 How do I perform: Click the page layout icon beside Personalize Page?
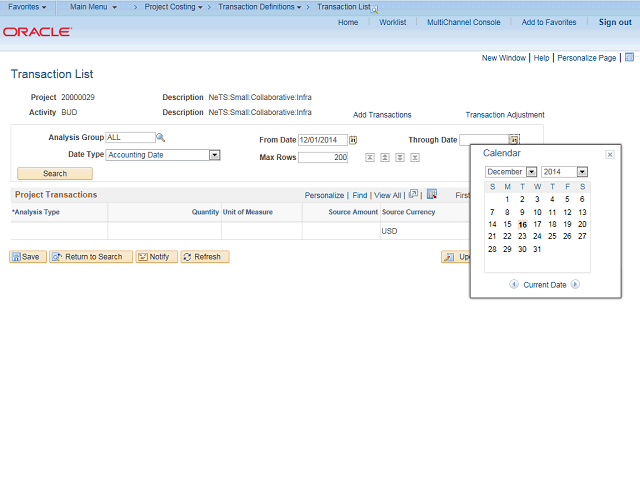point(629,57)
